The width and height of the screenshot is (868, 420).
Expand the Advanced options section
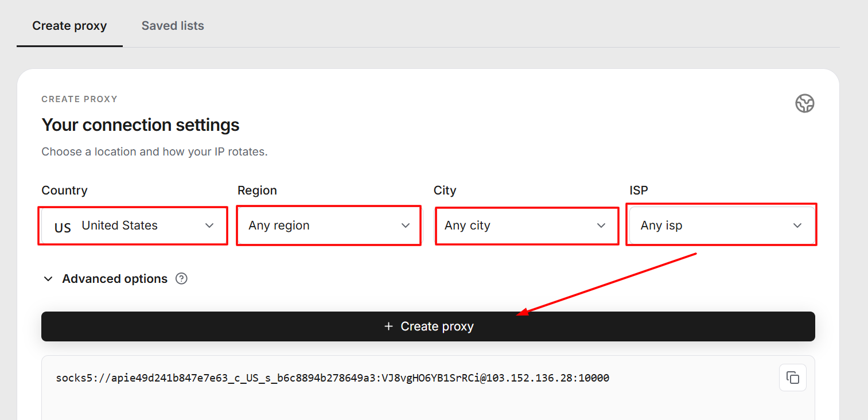106,279
